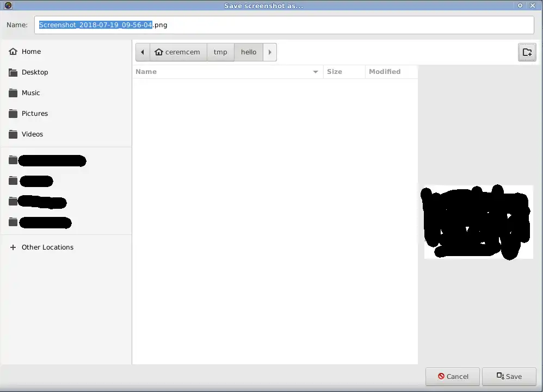Click the plus icon beside Other Locations
The image size is (543, 392).
13,247
